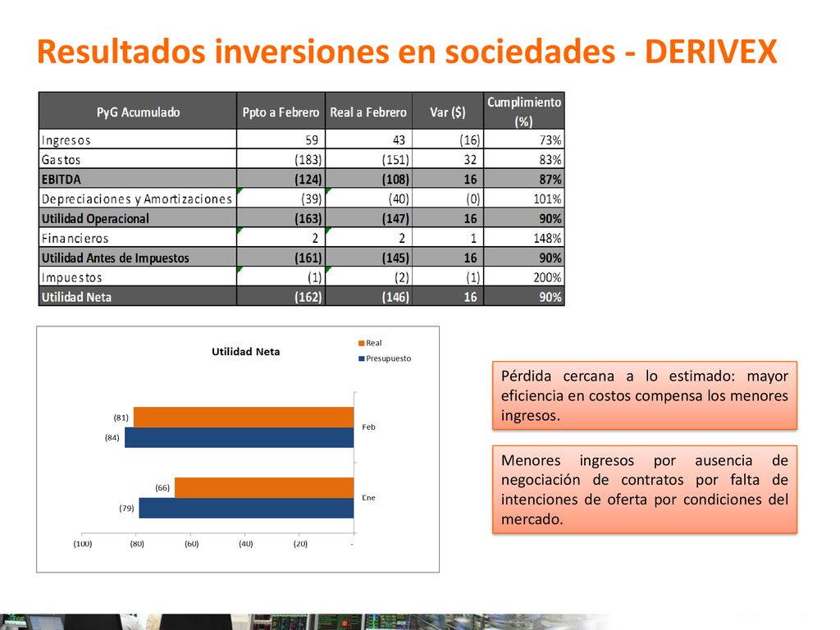Screen dimensions: 840x630
Task: Select the orange Feb Real bar
Action: pyautogui.click(x=244, y=418)
